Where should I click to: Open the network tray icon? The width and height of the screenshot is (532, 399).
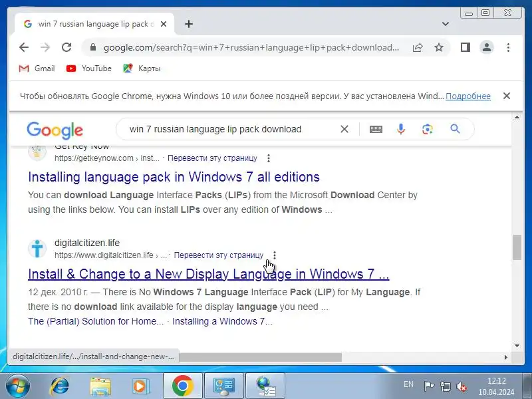point(445,386)
